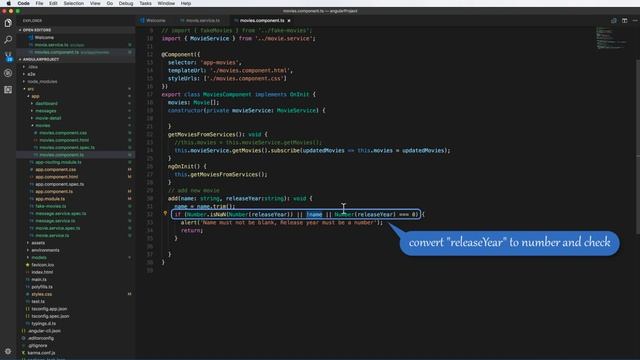This screenshot has width=640, height=360.
Task: Switch to the movie.service.ts tab
Action: pyautogui.click(x=200, y=20)
